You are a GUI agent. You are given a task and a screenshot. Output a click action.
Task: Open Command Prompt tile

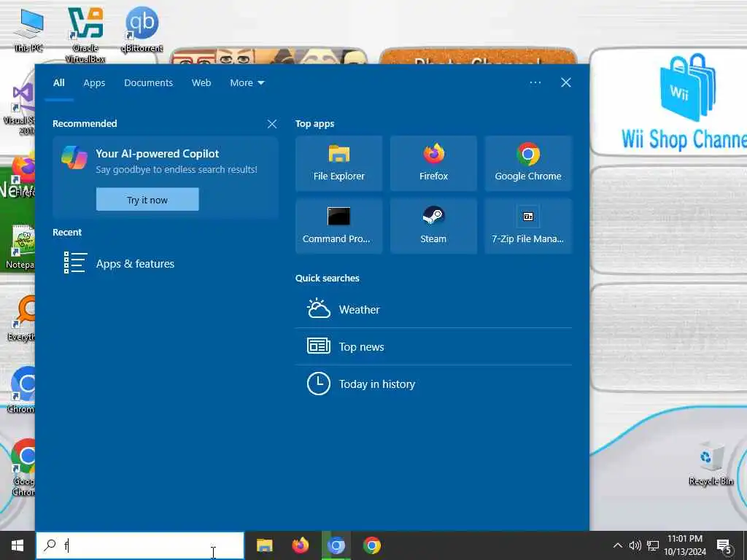(x=338, y=226)
